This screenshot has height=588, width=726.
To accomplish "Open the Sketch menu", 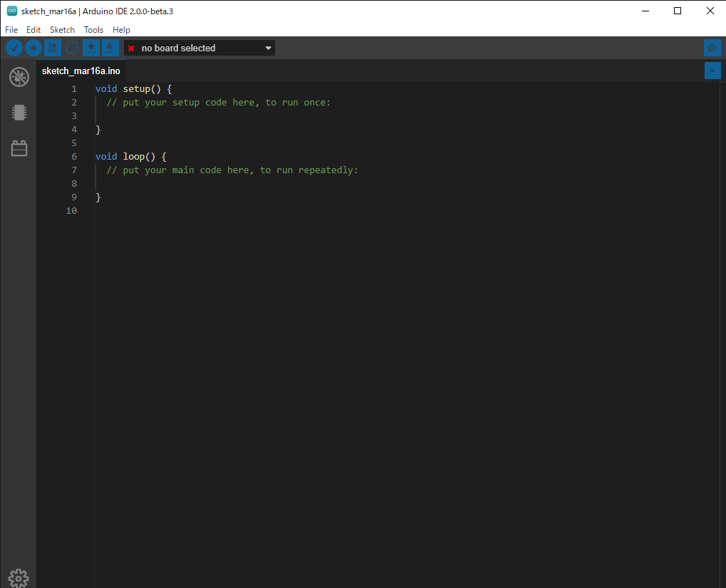I will tap(62, 30).
